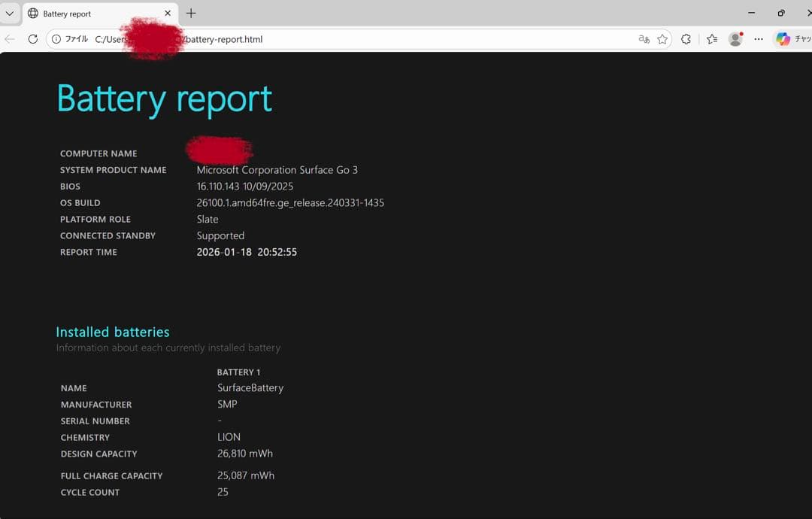Navigate back with the back arrow
Viewport: 812px width, 519px height.
tap(11, 39)
